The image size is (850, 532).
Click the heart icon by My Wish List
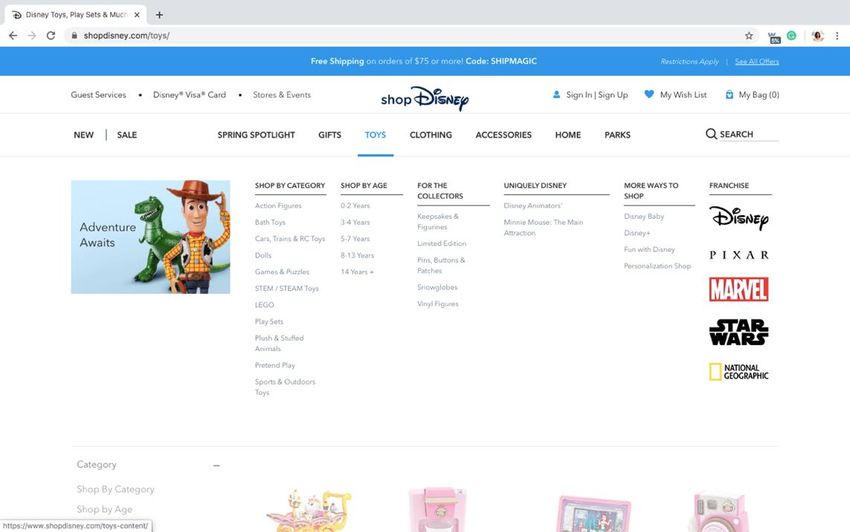[649, 94]
